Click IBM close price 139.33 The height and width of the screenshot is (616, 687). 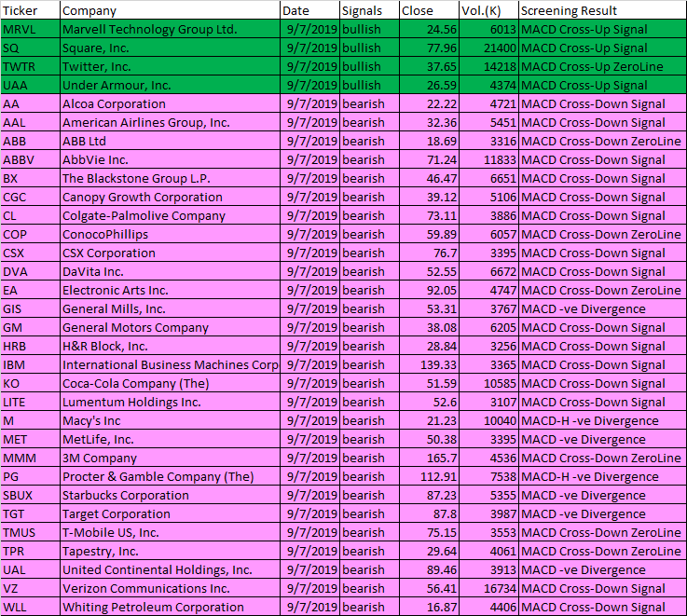429,364
